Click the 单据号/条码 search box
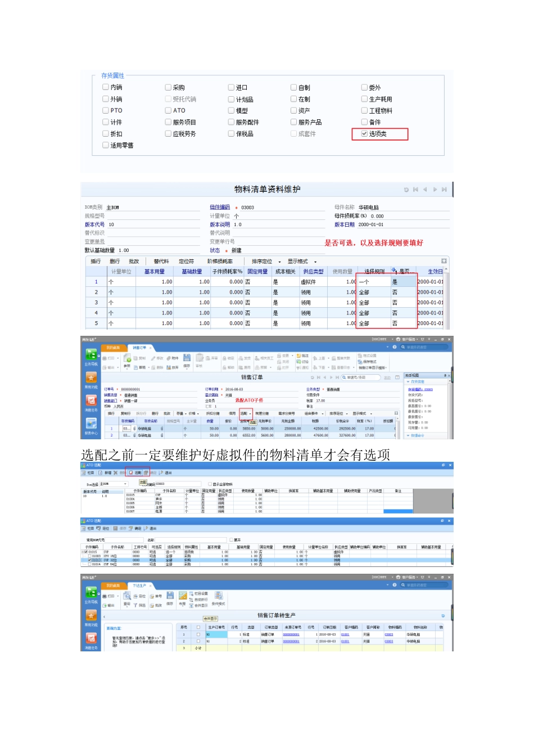Screen dimensions: 534x756 [361, 377]
